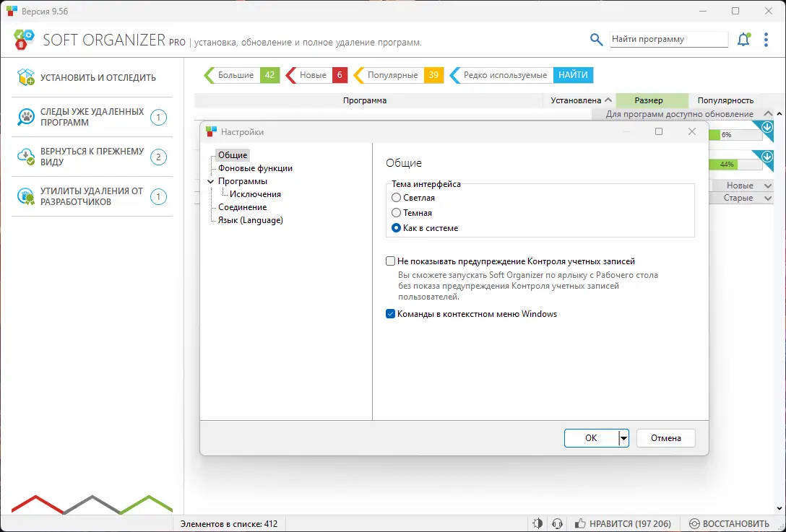786x532 pixels.
Task: Collapse Для программ доступно обновление group chevron
Action: point(767,114)
